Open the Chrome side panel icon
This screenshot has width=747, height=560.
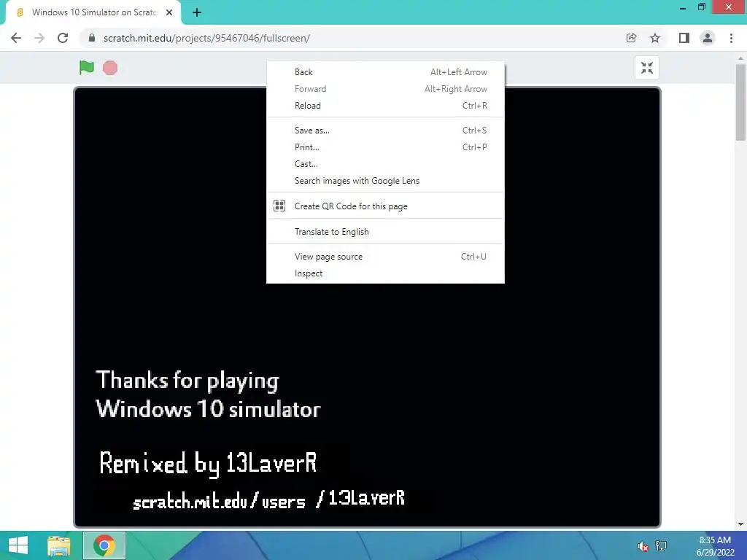tap(684, 38)
